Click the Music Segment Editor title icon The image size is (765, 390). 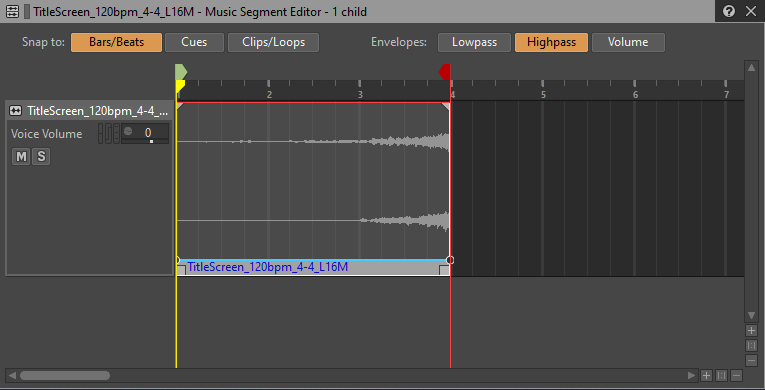pos(12,11)
